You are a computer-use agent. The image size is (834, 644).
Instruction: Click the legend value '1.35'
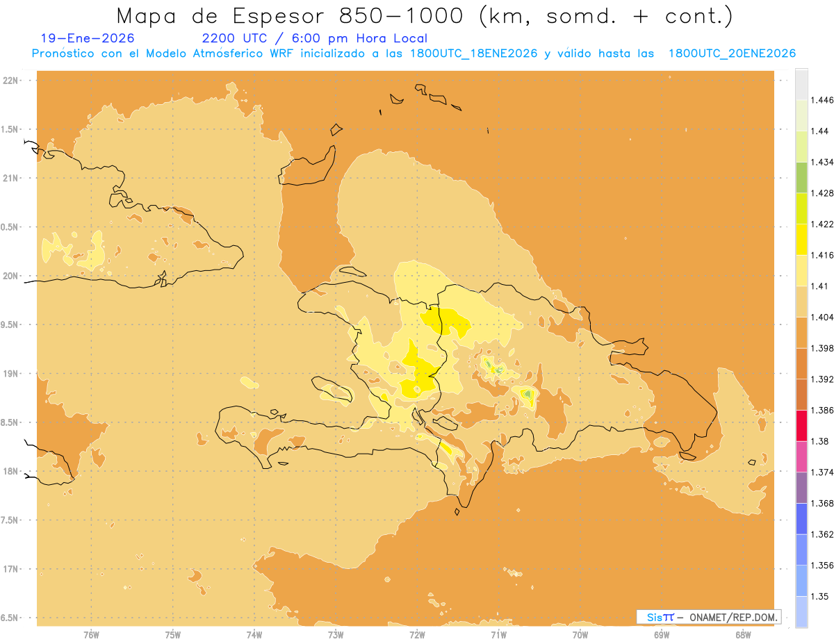(820, 596)
